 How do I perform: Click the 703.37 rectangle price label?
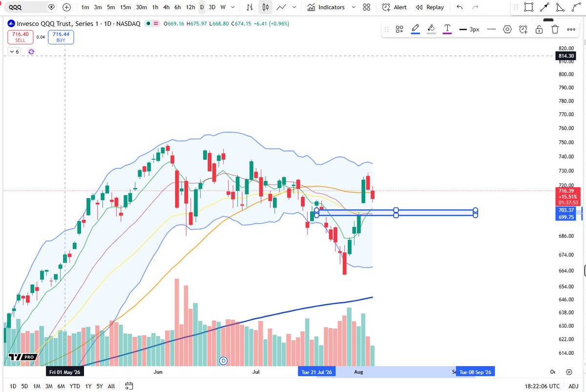pos(566,210)
